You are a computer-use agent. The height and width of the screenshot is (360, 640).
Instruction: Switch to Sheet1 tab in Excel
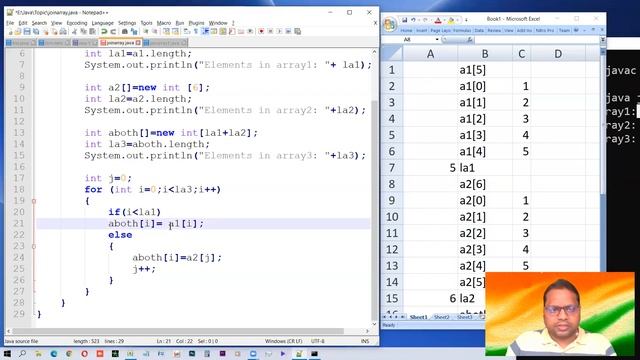[418, 317]
